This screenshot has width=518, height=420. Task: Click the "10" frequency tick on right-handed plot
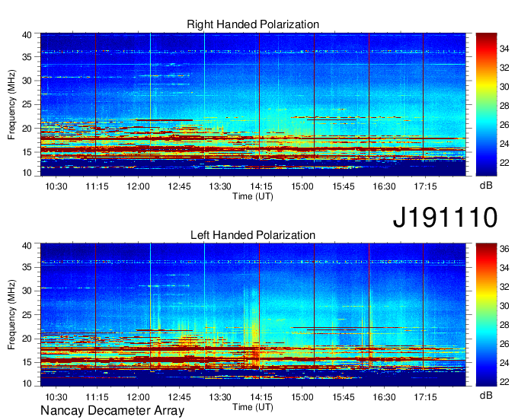27,173
